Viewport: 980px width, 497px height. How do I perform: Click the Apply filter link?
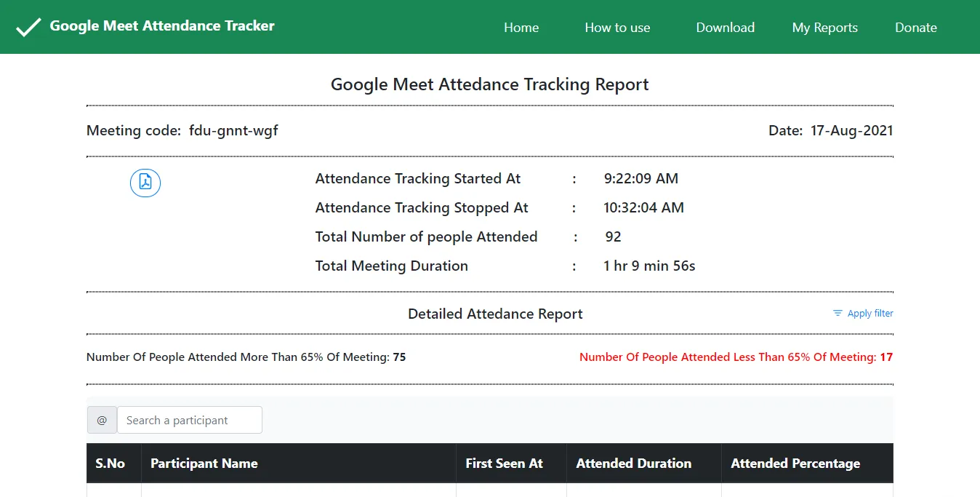(x=869, y=313)
